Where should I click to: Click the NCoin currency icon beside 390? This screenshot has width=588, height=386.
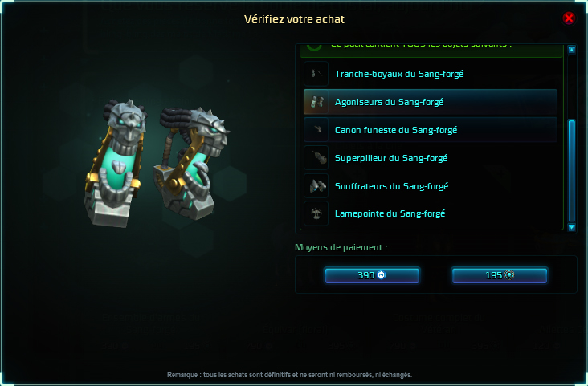(x=382, y=275)
